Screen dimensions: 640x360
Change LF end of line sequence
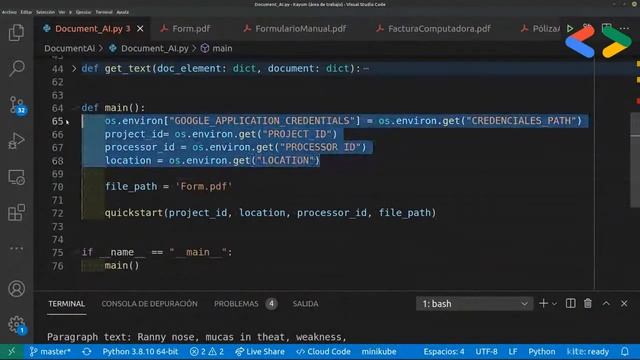(513, 351)
